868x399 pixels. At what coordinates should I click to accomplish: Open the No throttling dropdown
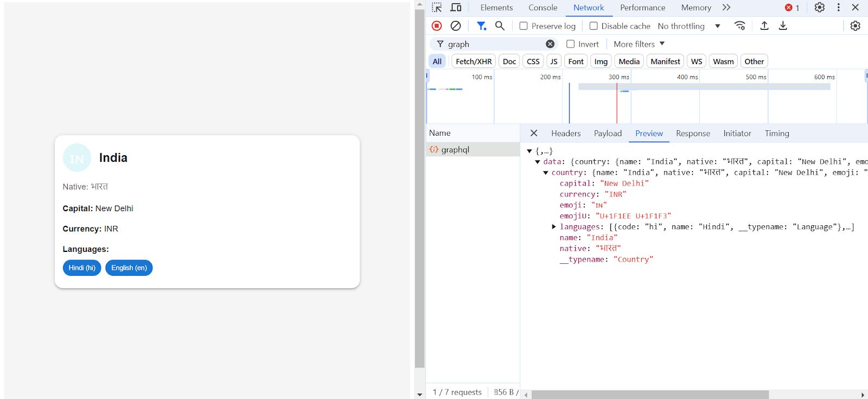pyautogui.click(x=688, y=26)
